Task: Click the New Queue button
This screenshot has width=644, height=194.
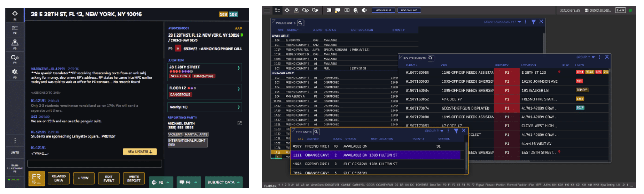Action: (x=383, y=10)
